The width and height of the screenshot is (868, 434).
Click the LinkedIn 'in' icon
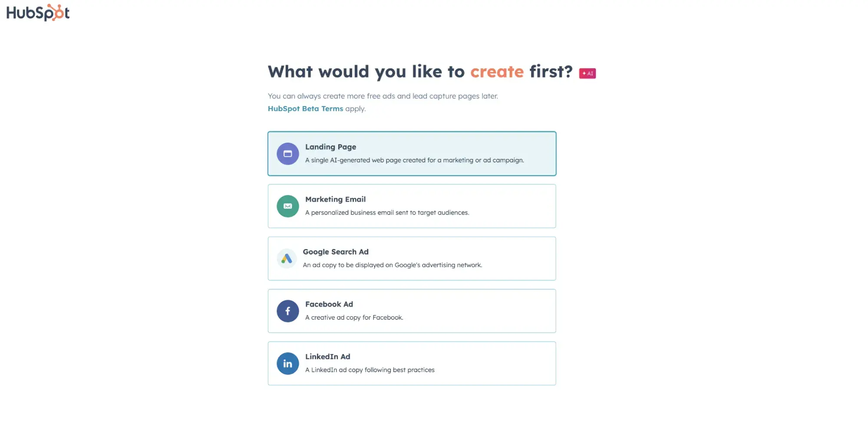pyautogui.click(x=287, y=364)
